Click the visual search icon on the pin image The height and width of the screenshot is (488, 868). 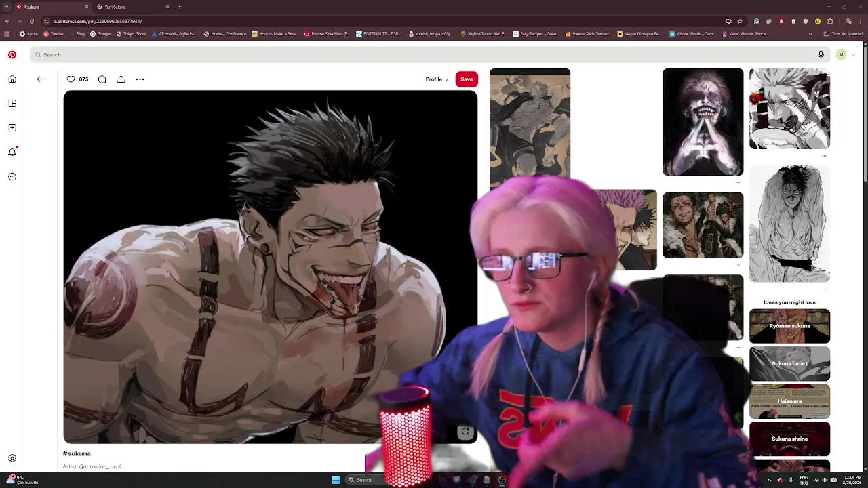tap(465, 432)
